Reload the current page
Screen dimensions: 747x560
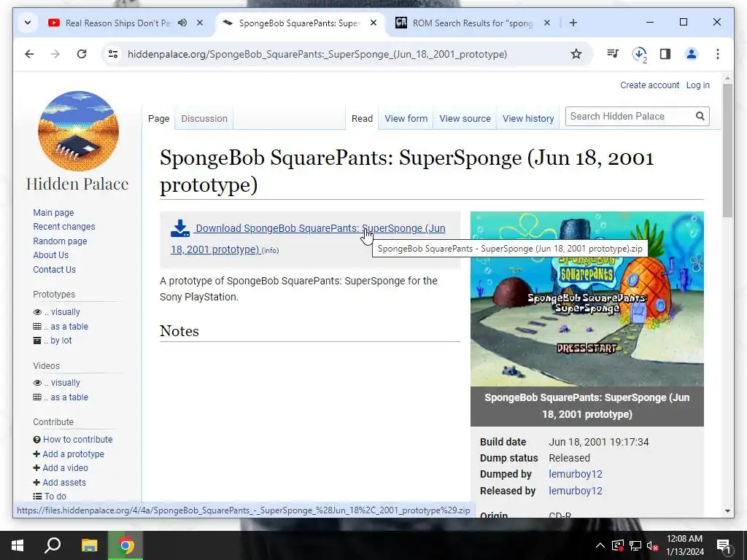(82, 54)
